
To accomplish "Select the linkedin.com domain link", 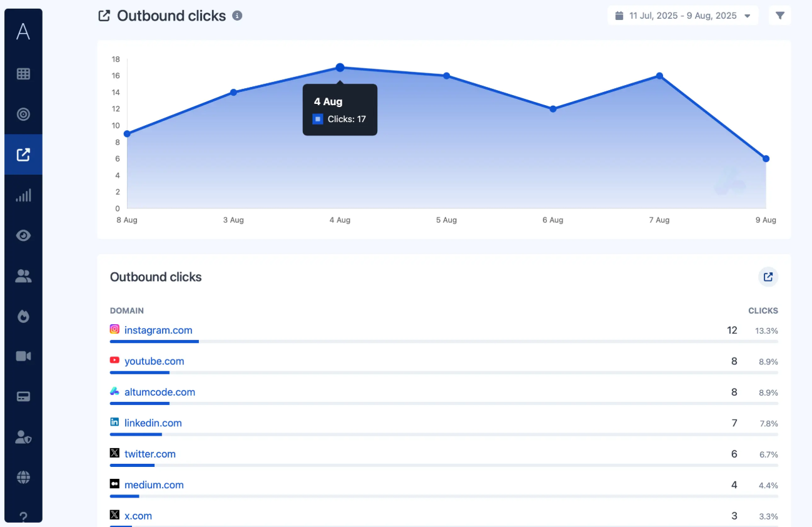I will (153, 423).
